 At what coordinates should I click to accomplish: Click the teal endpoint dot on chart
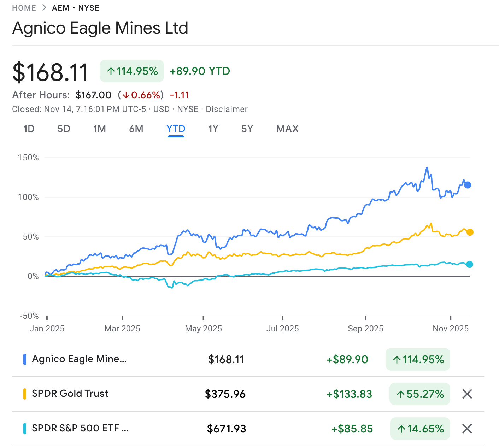point(469,264)
